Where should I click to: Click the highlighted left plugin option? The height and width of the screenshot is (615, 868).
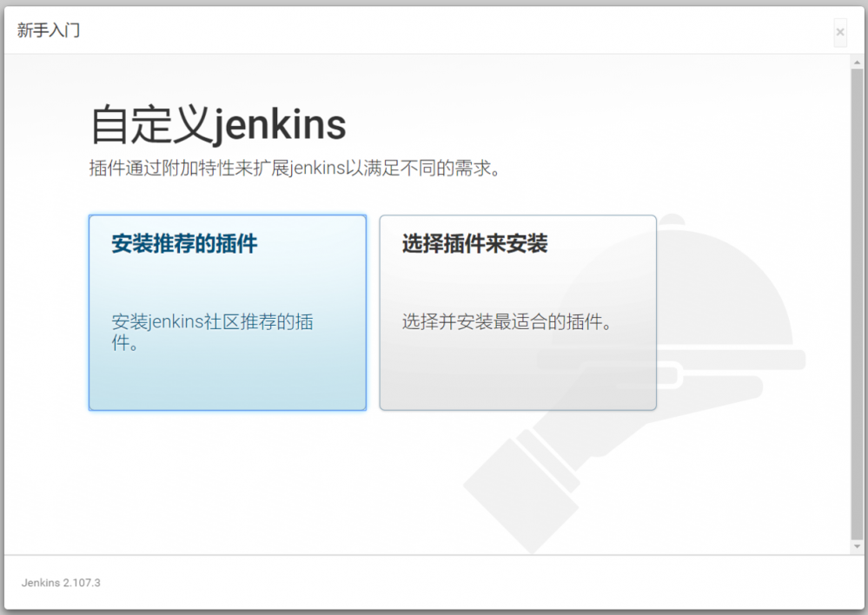point(227,313)
